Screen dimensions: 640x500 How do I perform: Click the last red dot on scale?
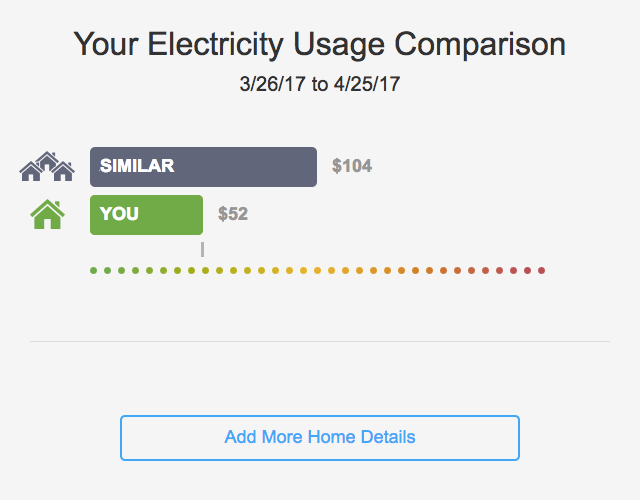[x=542, y=271]
